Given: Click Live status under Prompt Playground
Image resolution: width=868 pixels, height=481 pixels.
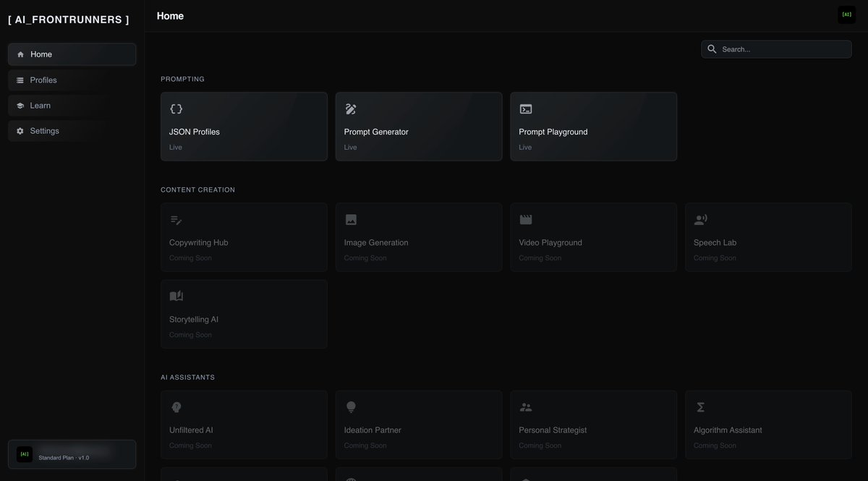Looking at the screenshot, I should coord(525,148).
